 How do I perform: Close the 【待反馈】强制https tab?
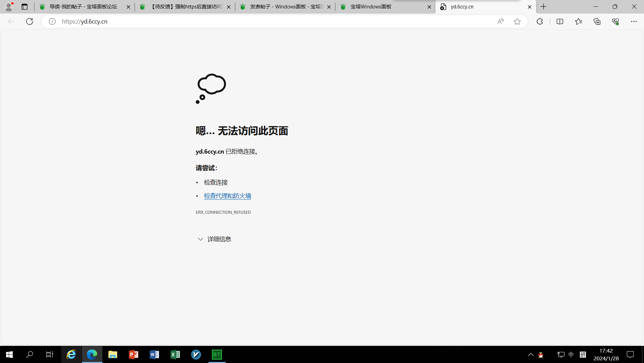pyautogui.click(x=229, y=7)
